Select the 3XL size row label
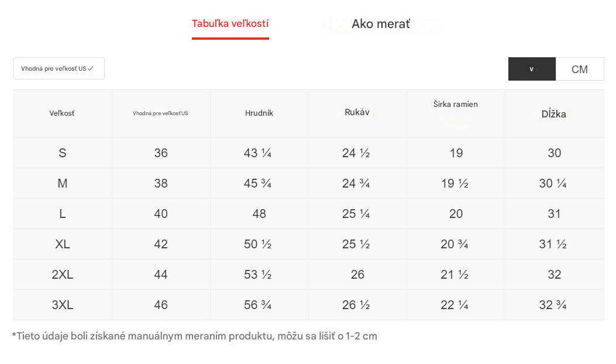The width and height of the screenshot is (616, 364). point(63,305)
